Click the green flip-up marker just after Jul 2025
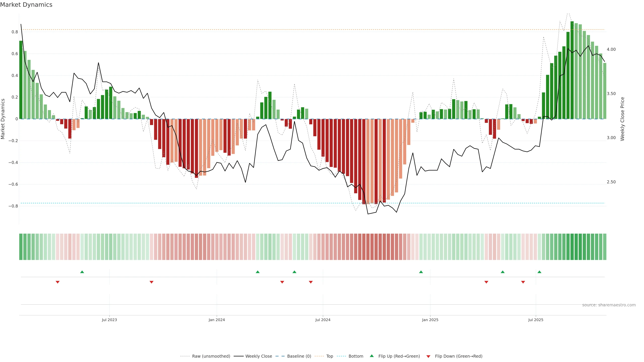This screenshot has width=644, height=362. point(539,272)
